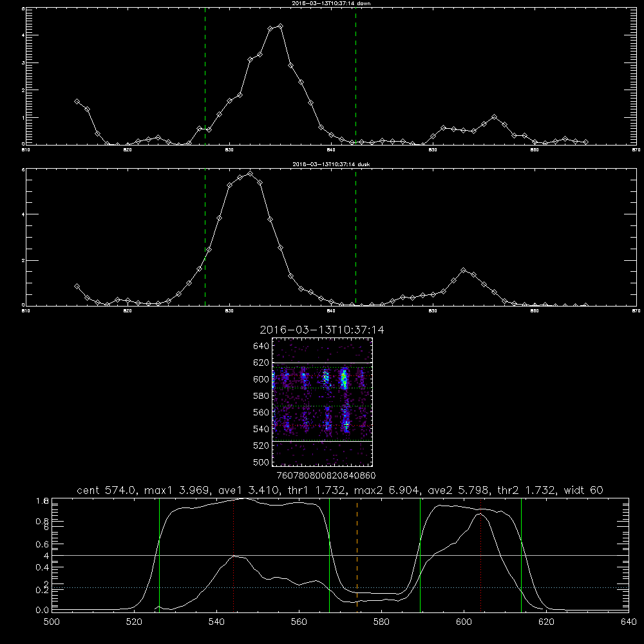Viewport: 644px width, 644px height.
Task: Click the green boundary line near 567 in bottom plot
Action: coord(329,554)
